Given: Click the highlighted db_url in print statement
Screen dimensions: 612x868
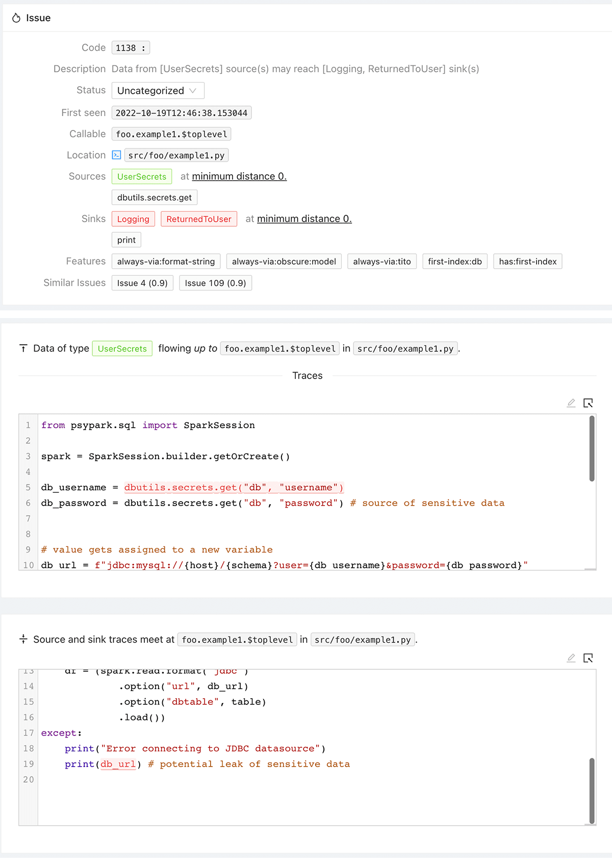Looking at the screenshot, I should 118,764.
